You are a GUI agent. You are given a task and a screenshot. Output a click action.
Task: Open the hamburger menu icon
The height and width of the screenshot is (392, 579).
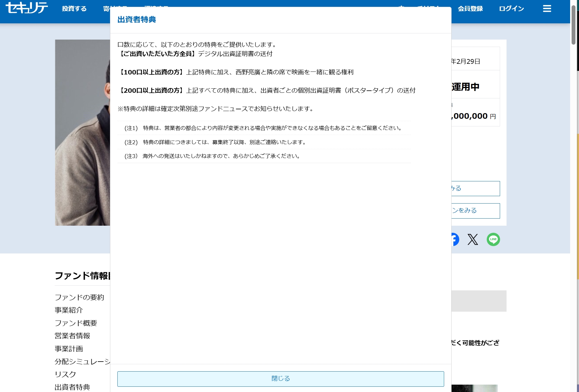pos(547,9)
